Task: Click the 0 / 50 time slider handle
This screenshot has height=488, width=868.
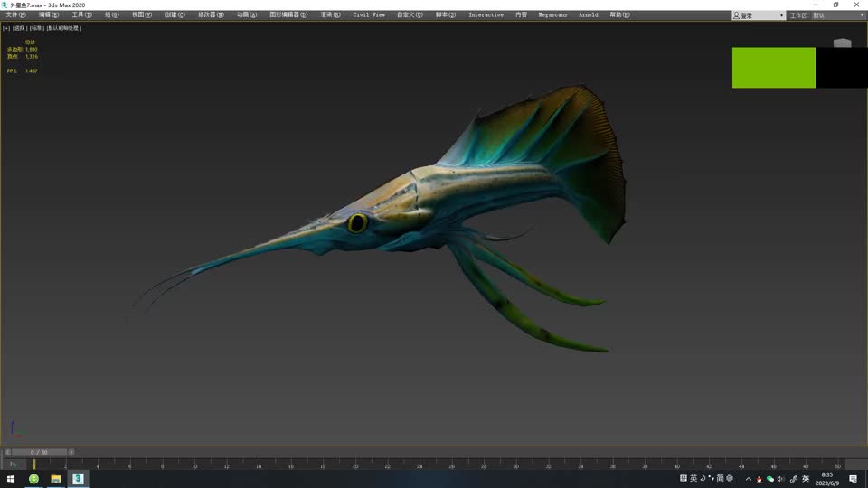Action: (x=38, y=452)
